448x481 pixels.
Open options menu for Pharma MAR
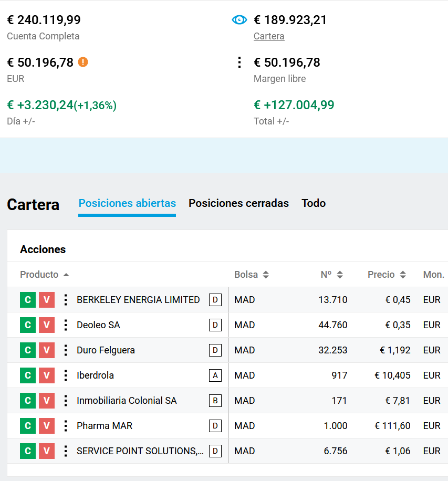(x=65, y=425)
